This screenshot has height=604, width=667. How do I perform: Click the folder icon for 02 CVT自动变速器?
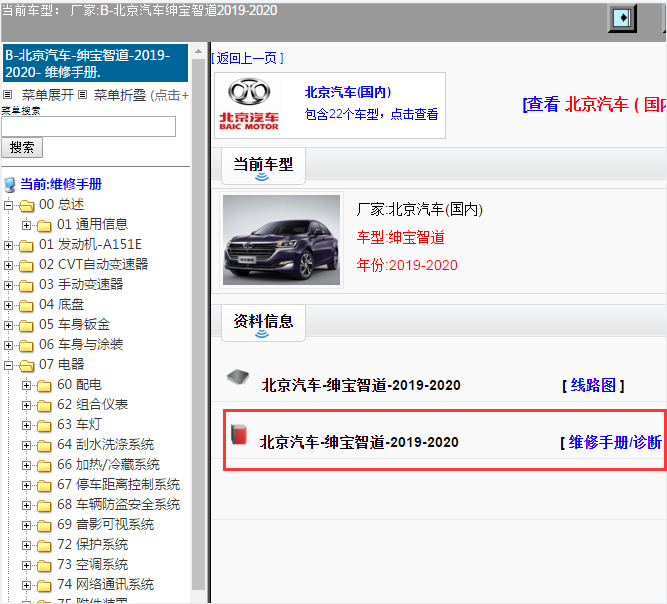coord(26,266)
